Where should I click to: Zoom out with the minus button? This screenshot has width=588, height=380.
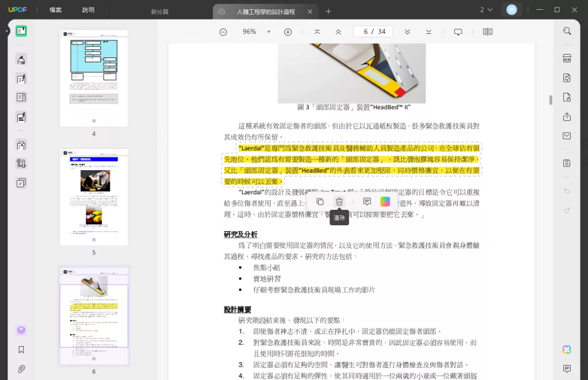pyautogui.click(x=223, y=32)
